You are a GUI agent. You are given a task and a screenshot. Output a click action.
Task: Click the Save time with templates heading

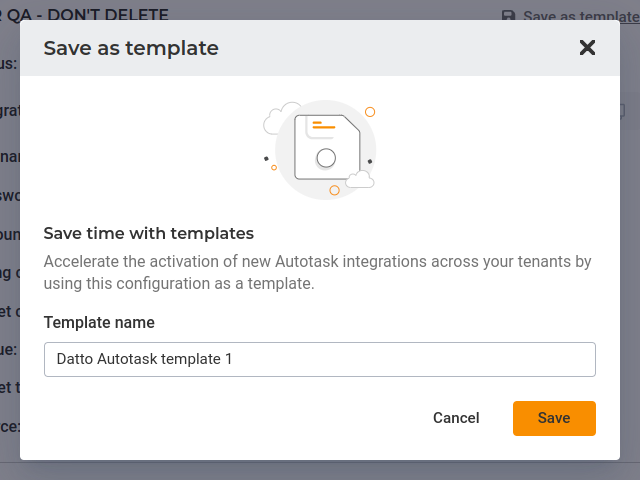pos(149,233)
